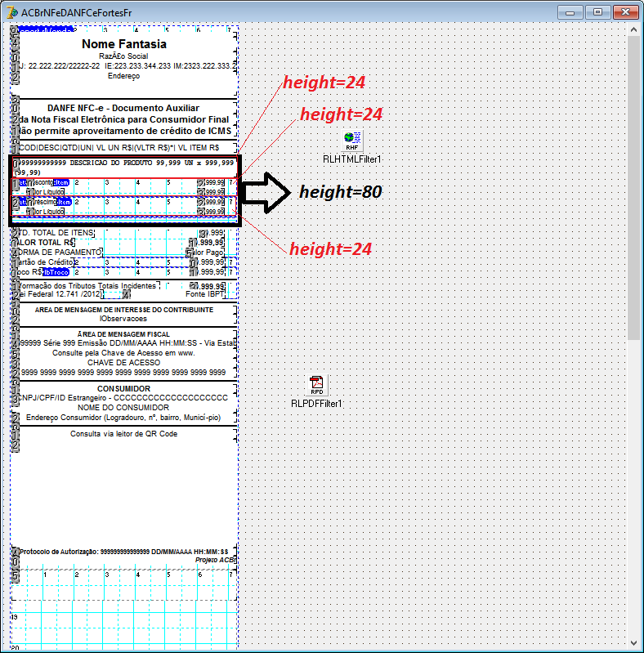
Task: Select the 'VALOR TOTAL R$' label
Action: [47, 243]
